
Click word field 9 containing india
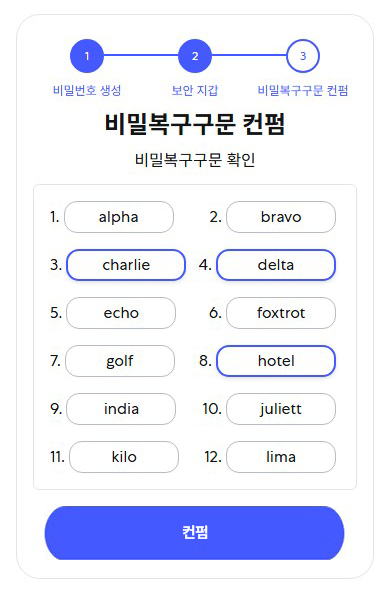pyautogui.click(x=121, y=409)
